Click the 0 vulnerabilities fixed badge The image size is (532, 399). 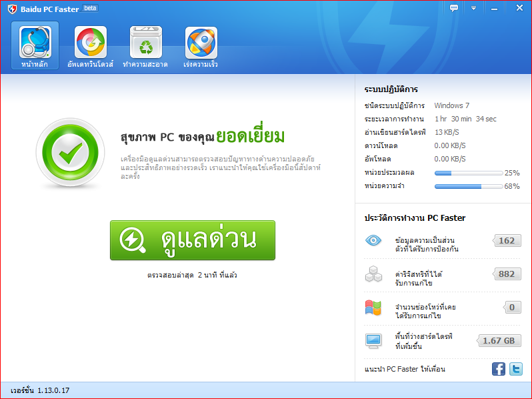[512, 308]
